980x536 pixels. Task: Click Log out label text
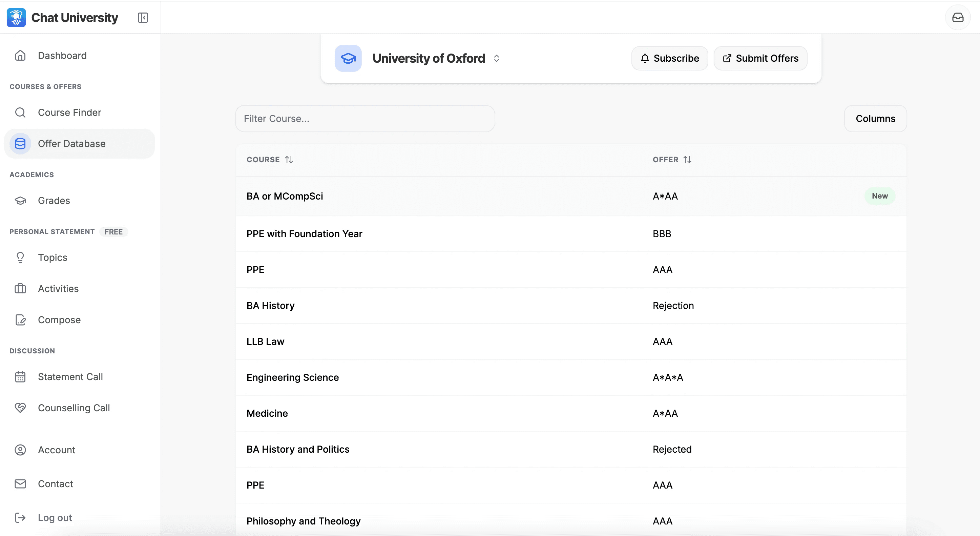click(55, 518)
